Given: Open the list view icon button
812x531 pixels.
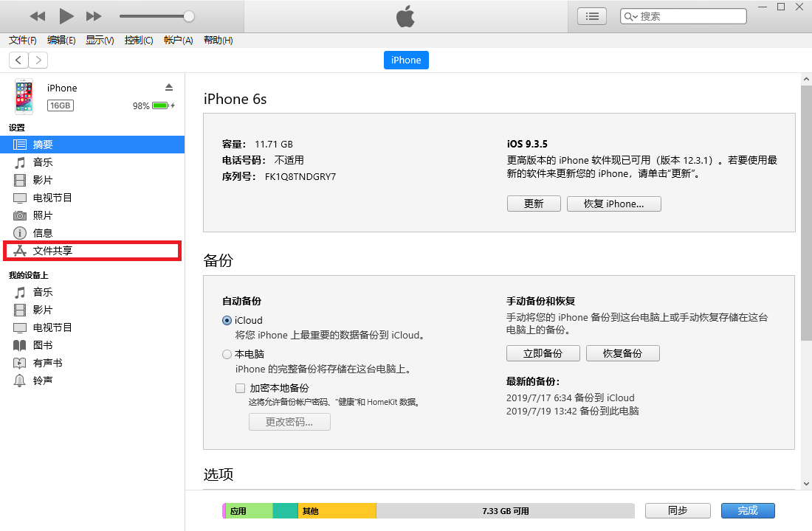Looking at the screenshot, I should pos(592,16).
